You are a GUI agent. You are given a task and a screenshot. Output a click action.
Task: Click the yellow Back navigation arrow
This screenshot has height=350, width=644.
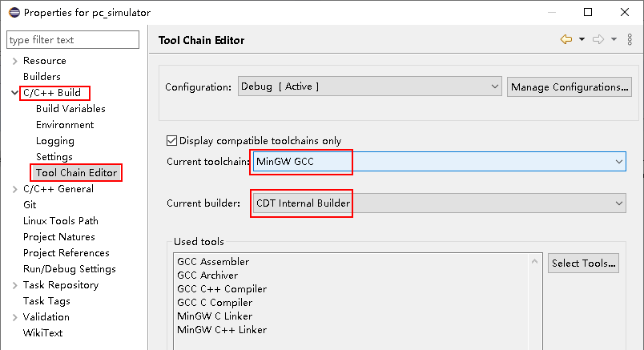[566, 39]
